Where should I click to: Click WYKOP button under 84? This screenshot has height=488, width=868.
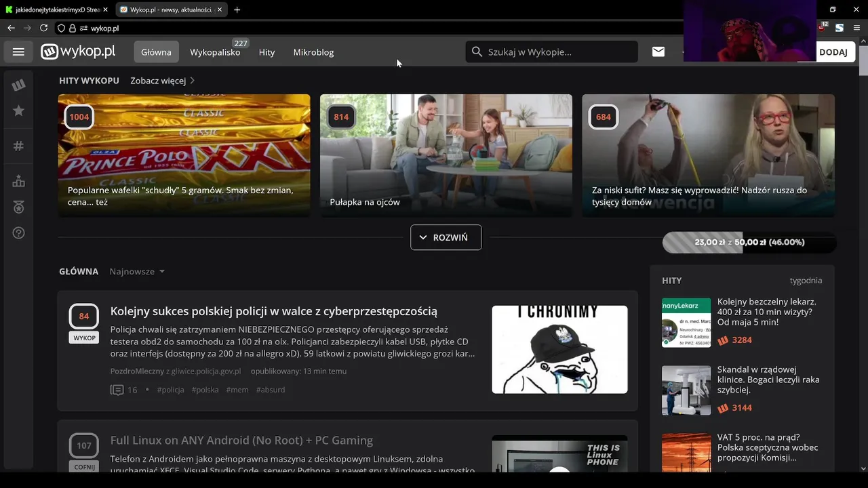pos(84,338)
